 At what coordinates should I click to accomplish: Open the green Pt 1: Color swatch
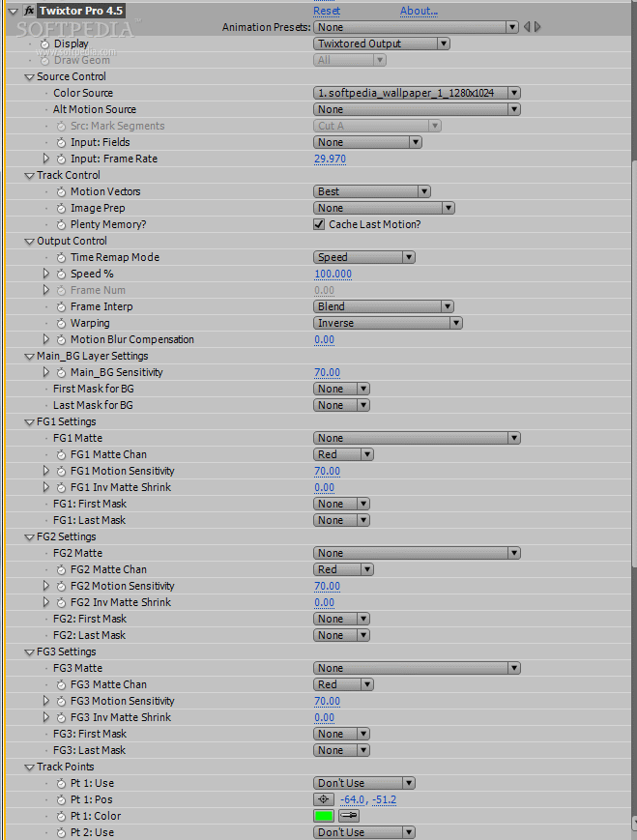point(324,816)
